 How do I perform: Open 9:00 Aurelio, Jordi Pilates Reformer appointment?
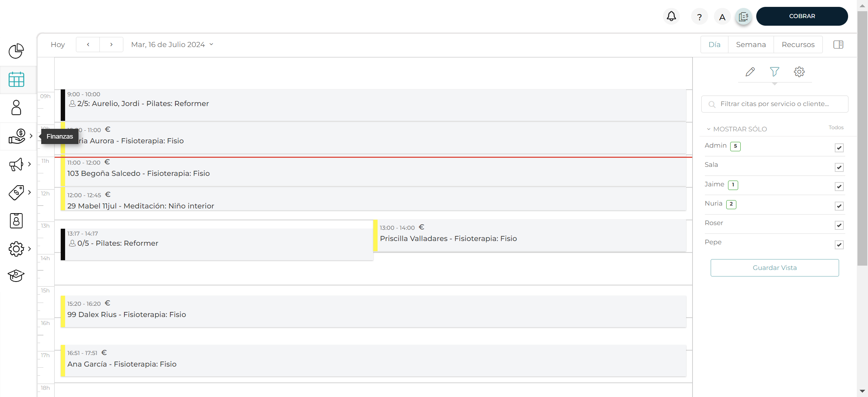click(373, 105)
